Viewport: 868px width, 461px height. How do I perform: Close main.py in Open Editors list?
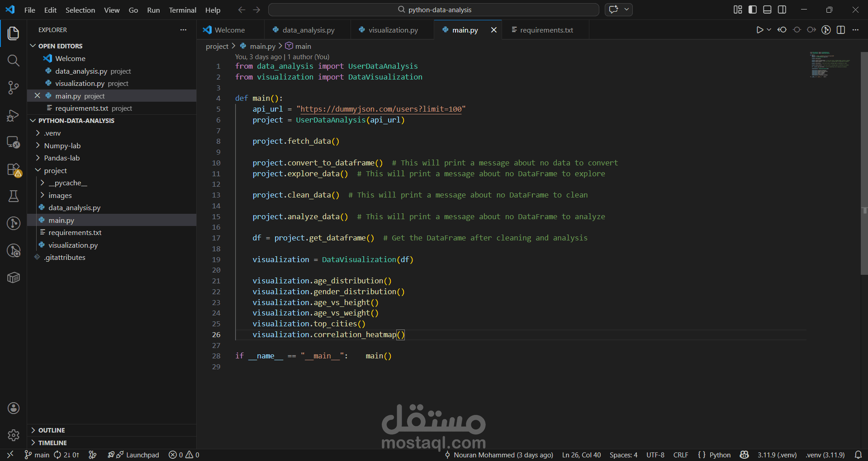pos(38,96)
